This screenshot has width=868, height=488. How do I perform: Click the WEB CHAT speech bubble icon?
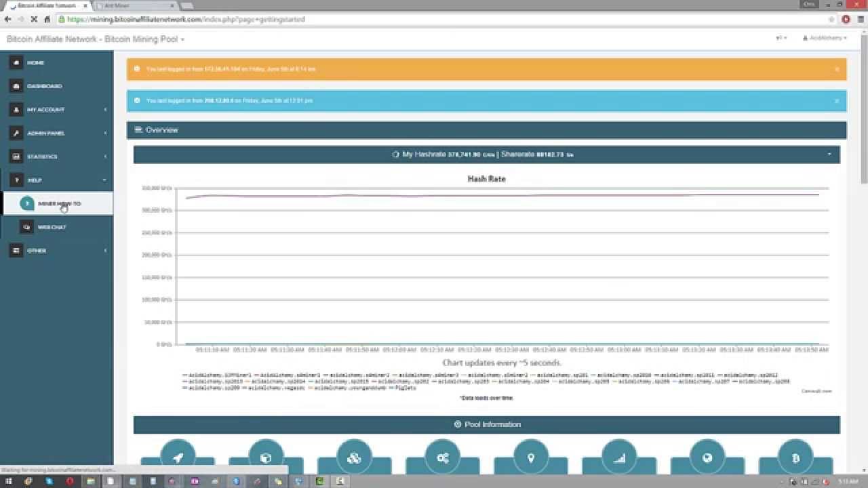click(27, 227)
